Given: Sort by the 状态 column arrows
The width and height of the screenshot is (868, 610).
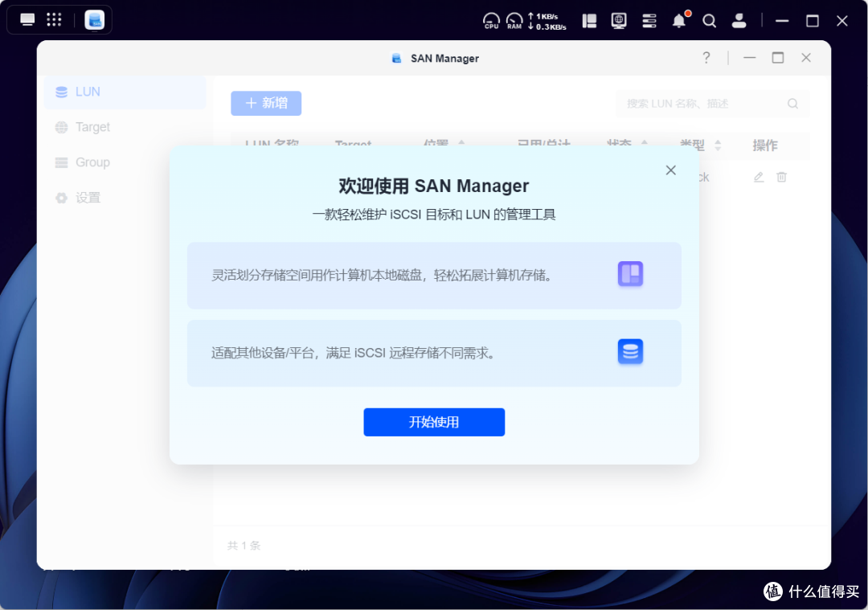Looking at the screenshot, I should [x=645, y=144].
